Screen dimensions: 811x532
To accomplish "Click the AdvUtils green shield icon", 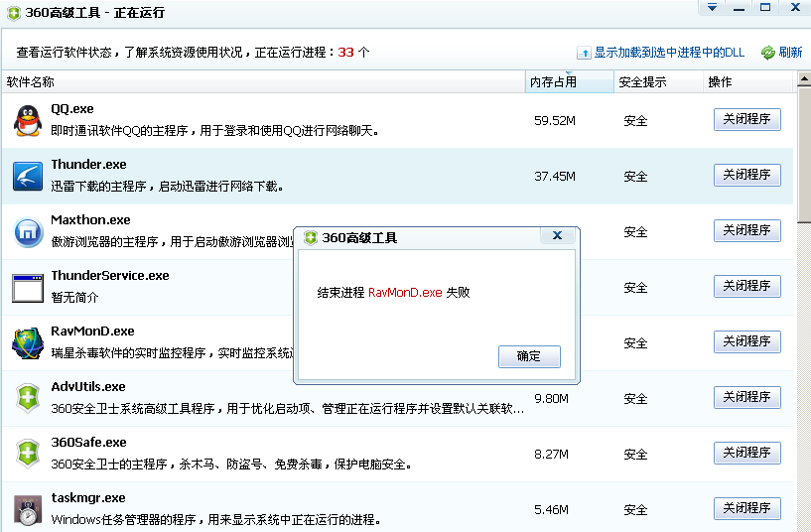I will 28,398.
